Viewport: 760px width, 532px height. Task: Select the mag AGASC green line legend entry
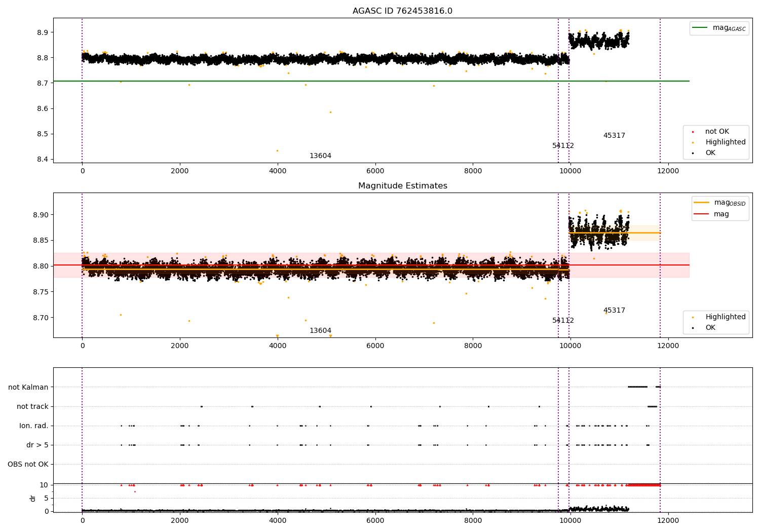pyautogui.click(x=719, y=28)
